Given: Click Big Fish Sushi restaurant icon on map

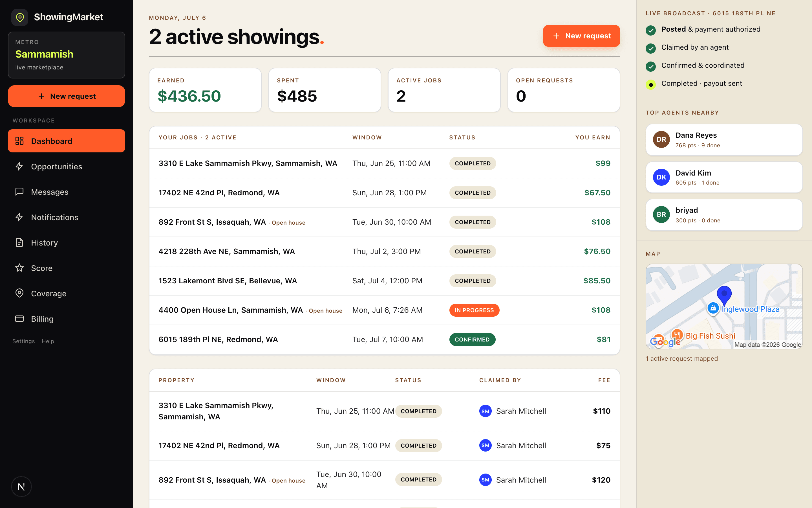Looking at the screenshot, I should pos(677,334).
